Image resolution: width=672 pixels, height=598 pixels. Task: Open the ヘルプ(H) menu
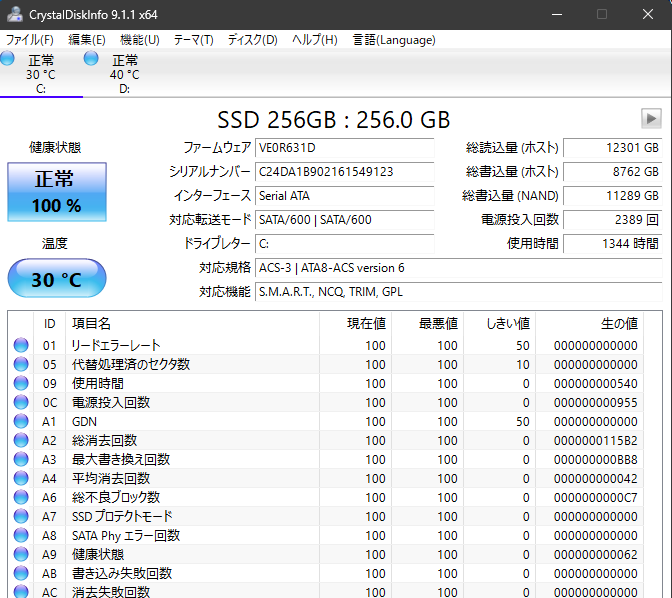[x=315, y=40]
